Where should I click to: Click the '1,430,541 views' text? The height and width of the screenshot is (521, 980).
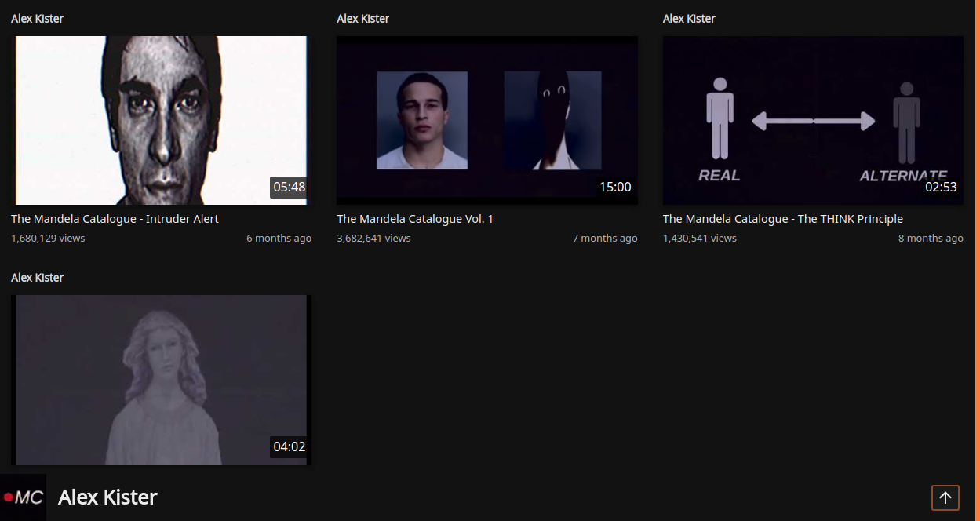point(700,238)
